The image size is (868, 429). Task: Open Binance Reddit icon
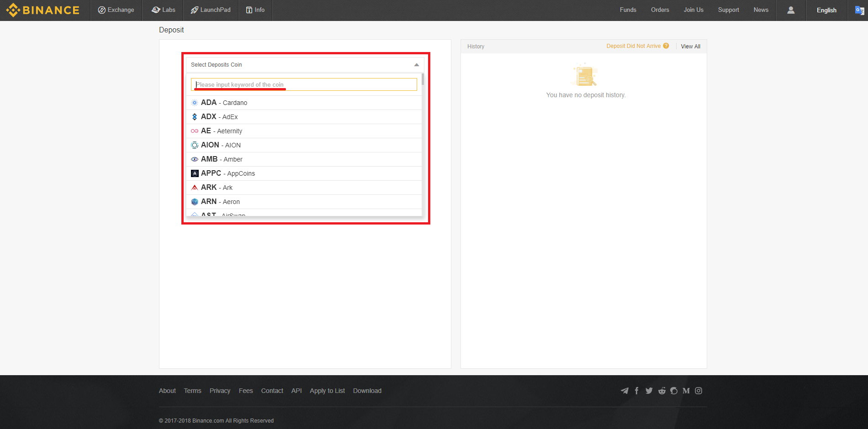pyautogui.click(x=662, y=391)
